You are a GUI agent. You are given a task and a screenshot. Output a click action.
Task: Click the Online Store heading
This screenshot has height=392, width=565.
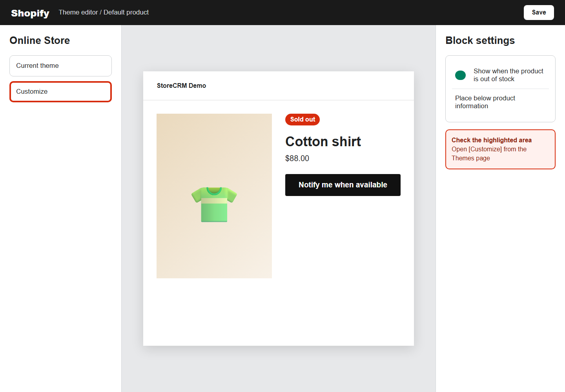coord(40,40)
